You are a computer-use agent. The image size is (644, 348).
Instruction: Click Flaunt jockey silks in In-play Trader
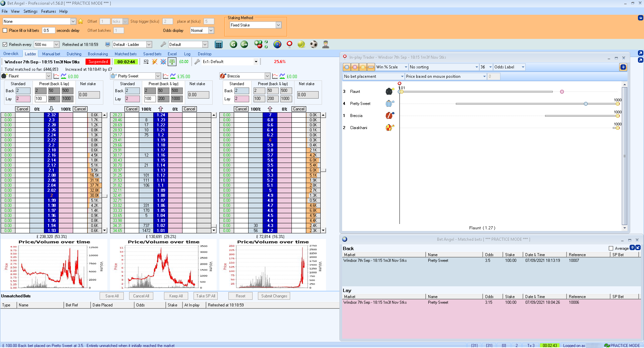pyautogui.click(x=389, y=92)
